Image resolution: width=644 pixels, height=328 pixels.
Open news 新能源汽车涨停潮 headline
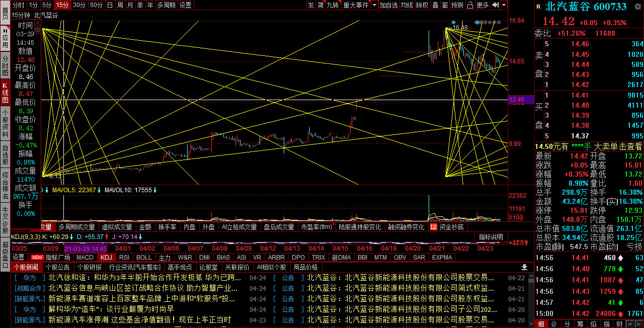pyautogui.click(x=140, y=320)
